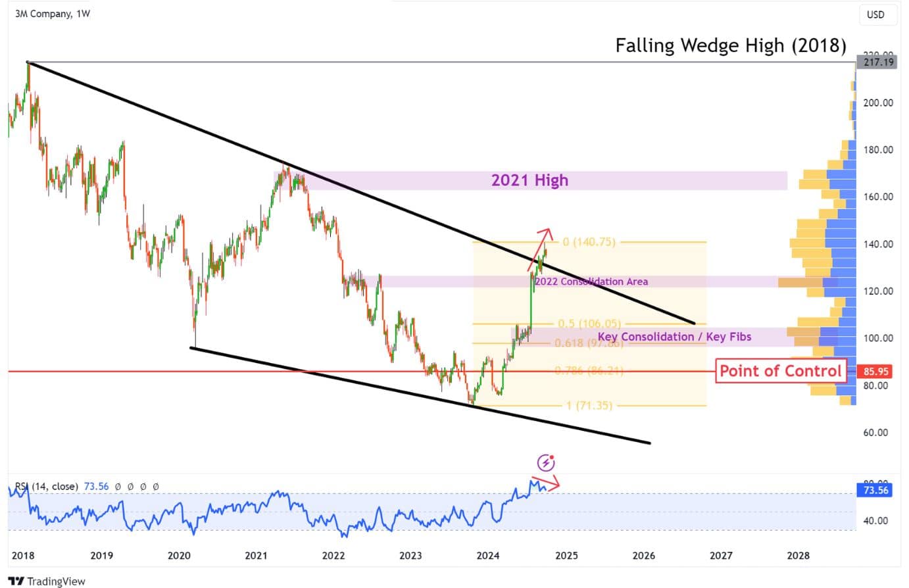909x588 pixels.
Task: Click the 3M Company, 1W title
Action: (x=53, y=13)
